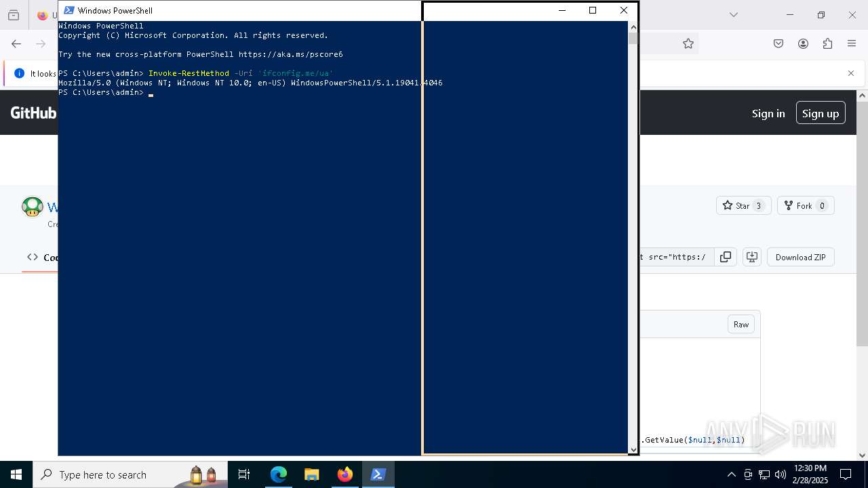
Task: Click the Firefox view icon at far left
Action: (14, 15)
